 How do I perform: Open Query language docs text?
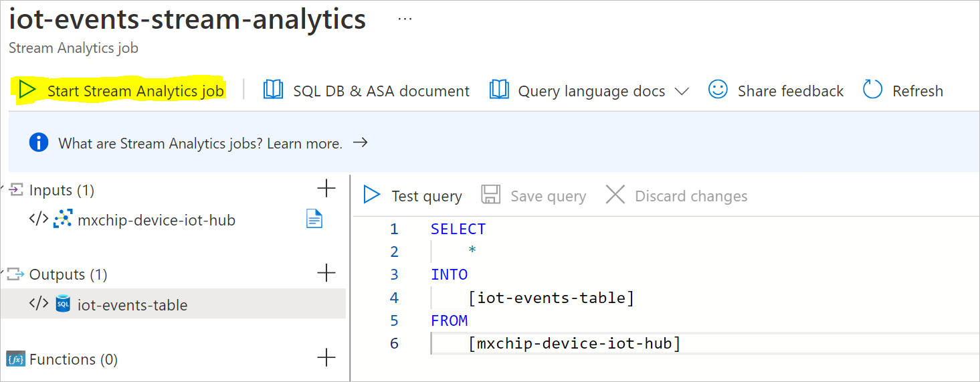pos(591,91)
